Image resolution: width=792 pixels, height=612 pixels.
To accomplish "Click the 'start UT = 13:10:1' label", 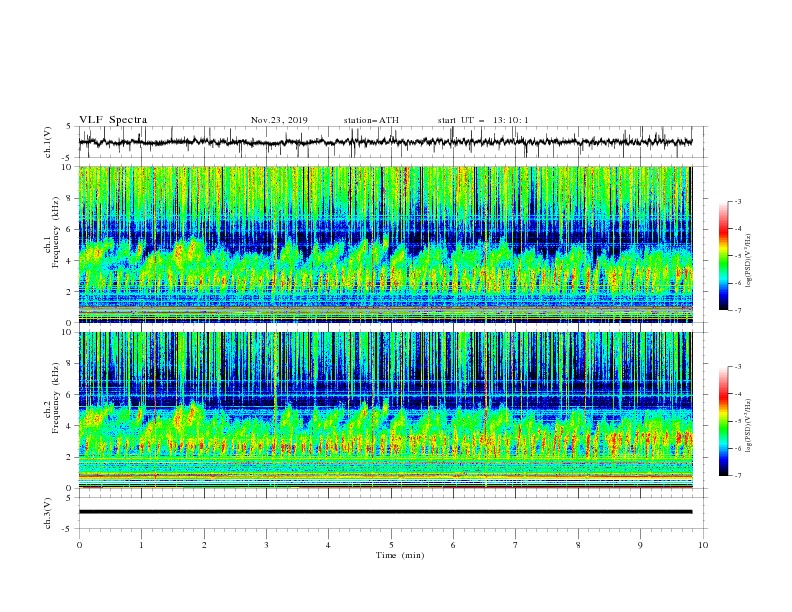I will coord(482,120).
